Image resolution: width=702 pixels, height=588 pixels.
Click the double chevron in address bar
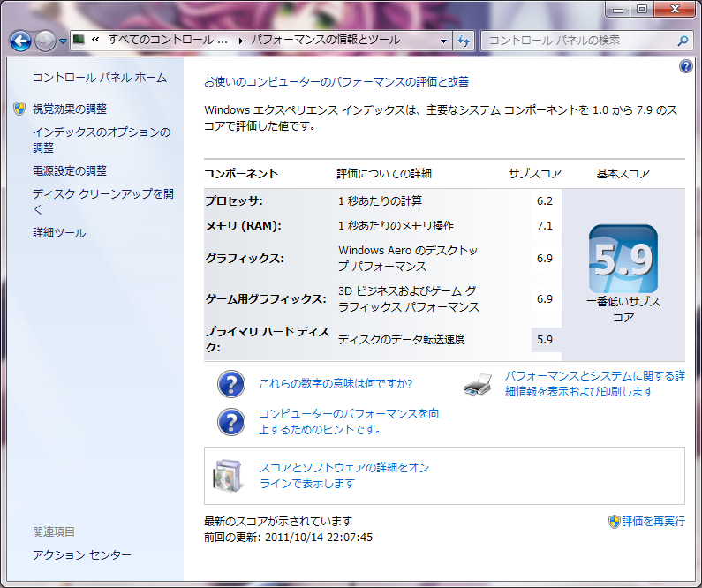pyautogui.click(x=94, y=40)
